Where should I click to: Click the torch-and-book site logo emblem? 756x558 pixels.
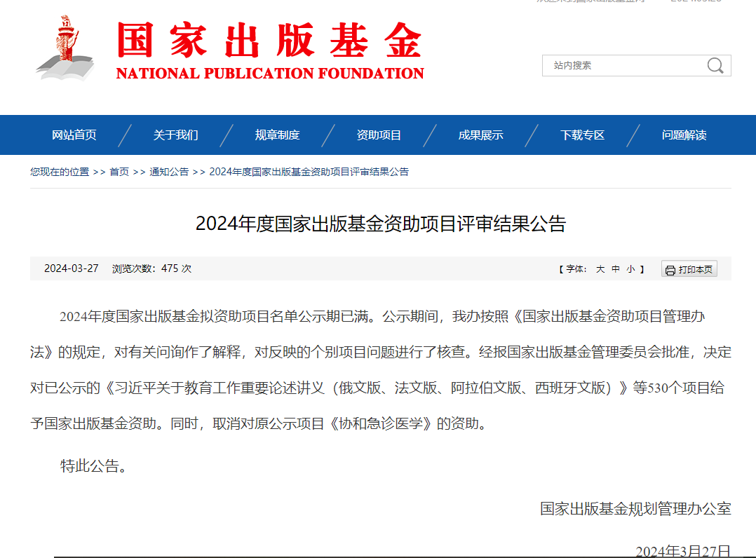[65, 48]
